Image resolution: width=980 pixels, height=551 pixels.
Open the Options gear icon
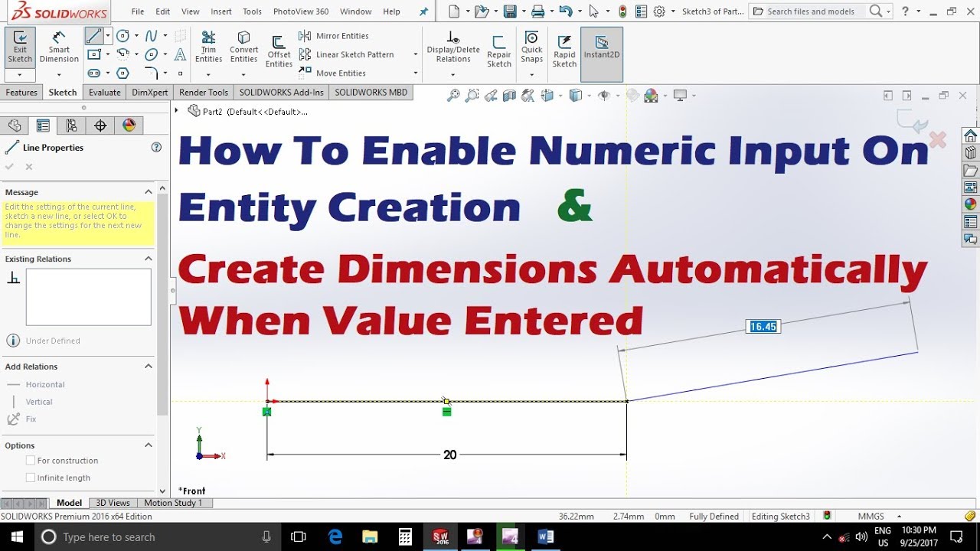(658, 11)
